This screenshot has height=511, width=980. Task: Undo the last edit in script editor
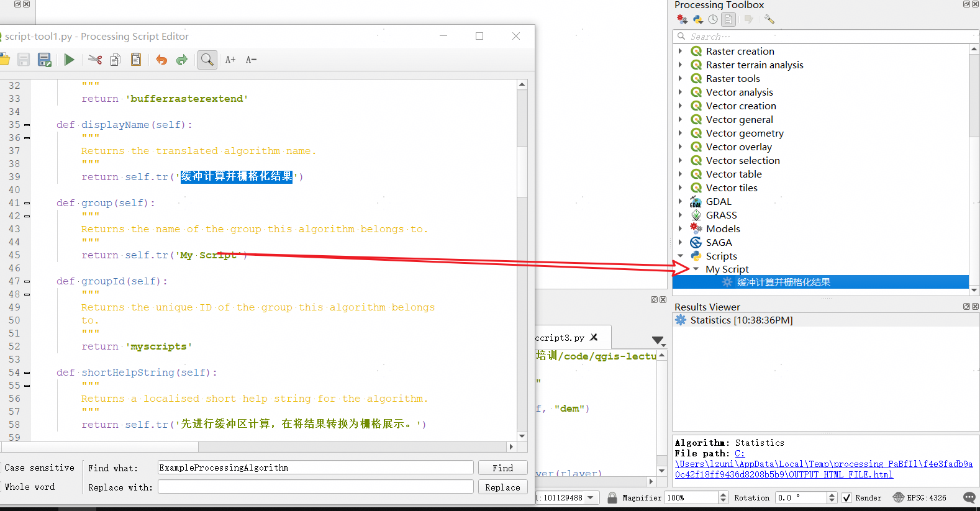pos(161,60)
